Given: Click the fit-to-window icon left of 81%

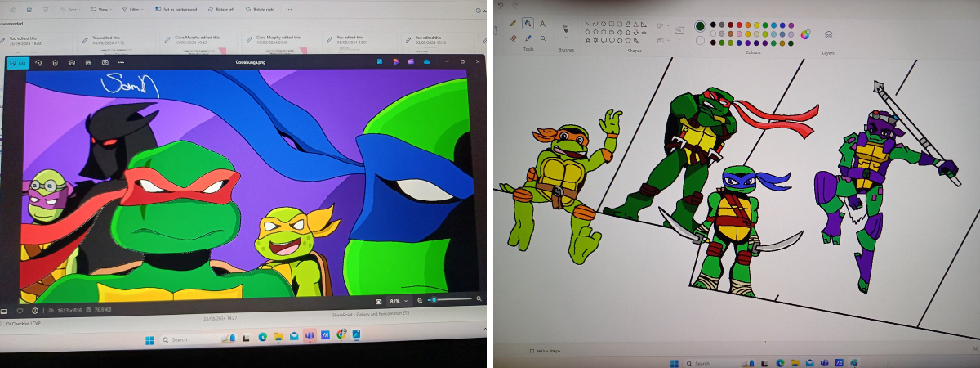Looking at the screenshot, I should coord(378,302).
